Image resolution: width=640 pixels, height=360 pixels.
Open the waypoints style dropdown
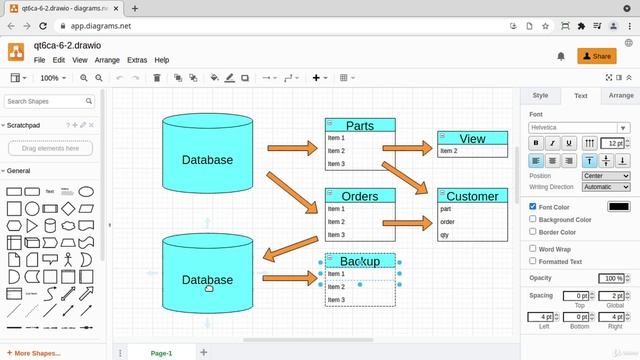[x=291, y=78]
